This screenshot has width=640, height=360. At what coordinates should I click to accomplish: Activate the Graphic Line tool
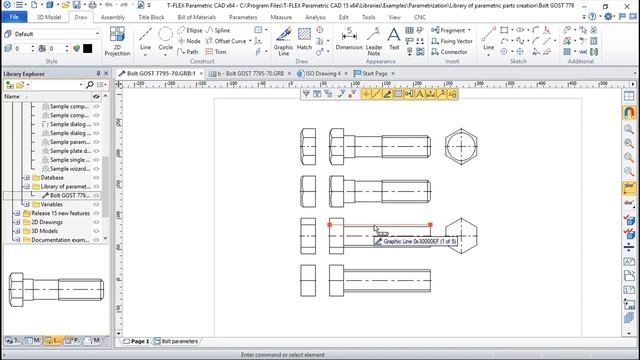pos(284,41)
